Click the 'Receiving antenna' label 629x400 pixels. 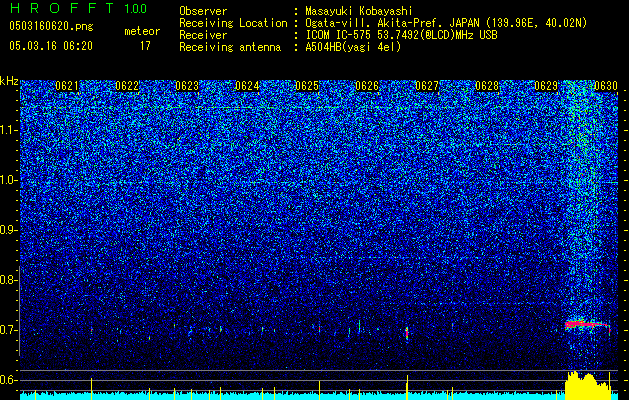[230, 47]
